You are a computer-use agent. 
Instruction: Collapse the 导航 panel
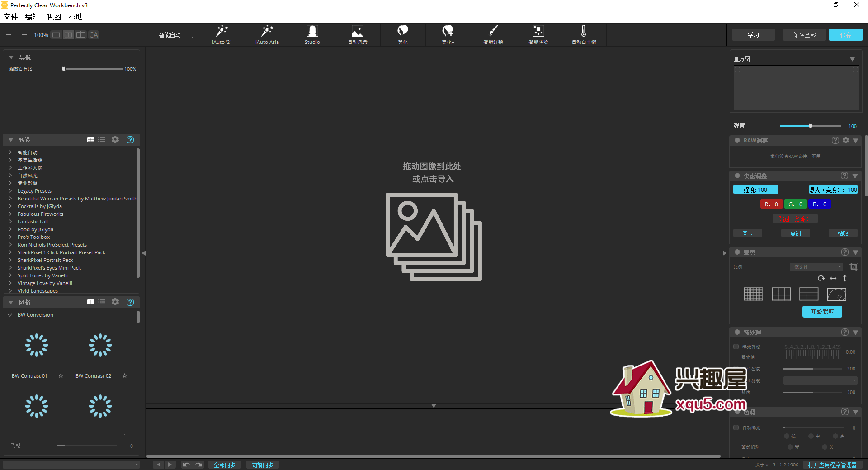pyautogui.click(x=11, y=57)
